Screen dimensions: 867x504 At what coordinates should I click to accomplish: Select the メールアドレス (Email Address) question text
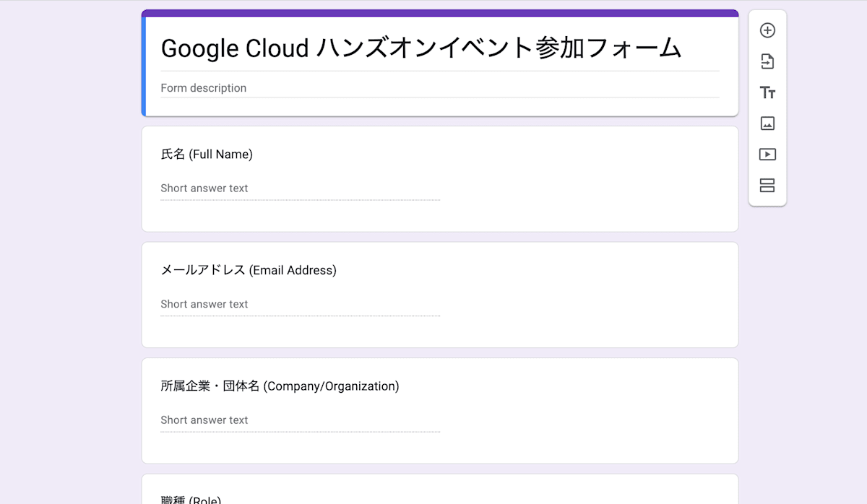point(249,270)
